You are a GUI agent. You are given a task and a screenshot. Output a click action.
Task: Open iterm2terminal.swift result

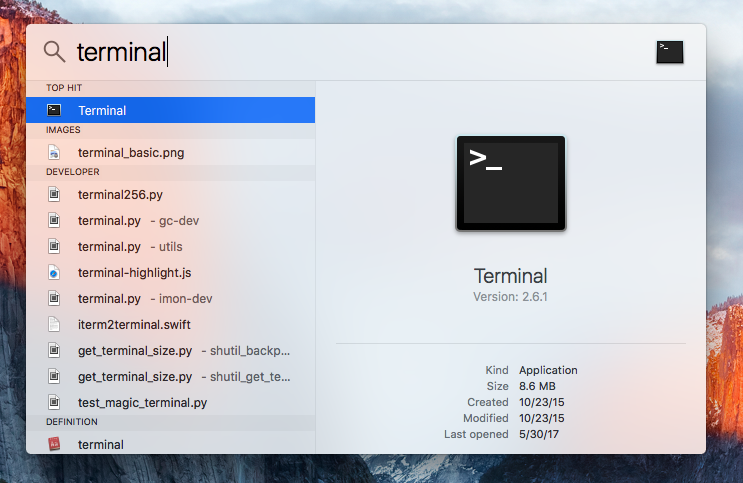(171, 325)
